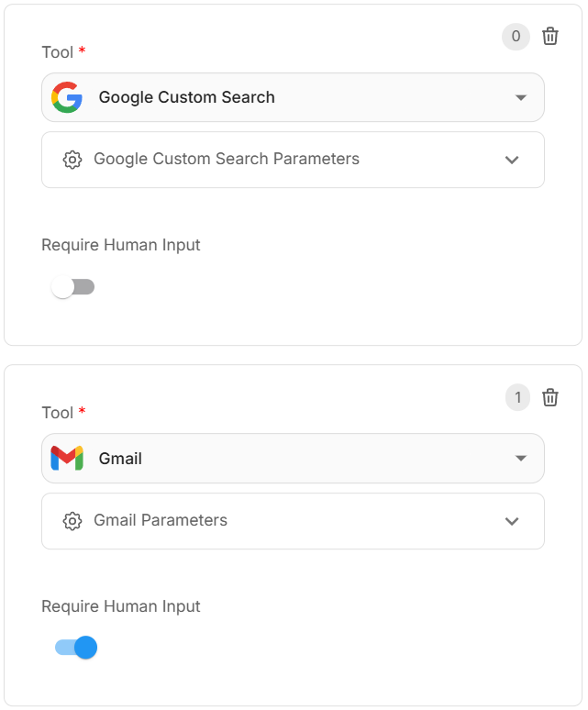The height and width of the screenshot is (710, 588).
Task: Click the Tool label above Google Custom Search
Action: coord(57,52)
